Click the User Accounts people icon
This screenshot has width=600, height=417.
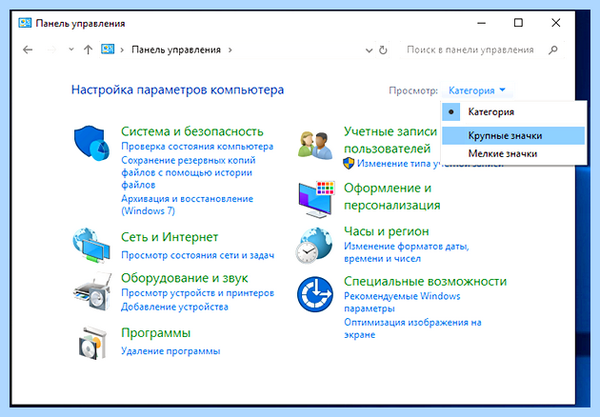[x=315, y=145]
